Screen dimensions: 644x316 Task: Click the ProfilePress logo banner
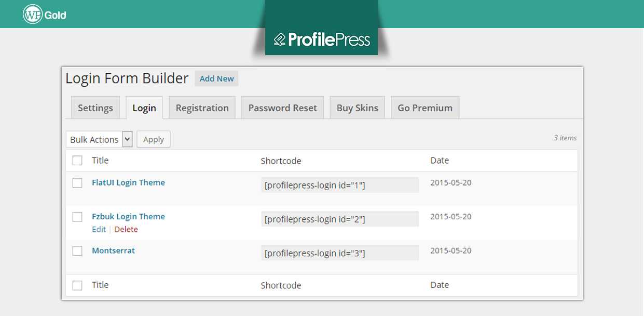point(321,39)
